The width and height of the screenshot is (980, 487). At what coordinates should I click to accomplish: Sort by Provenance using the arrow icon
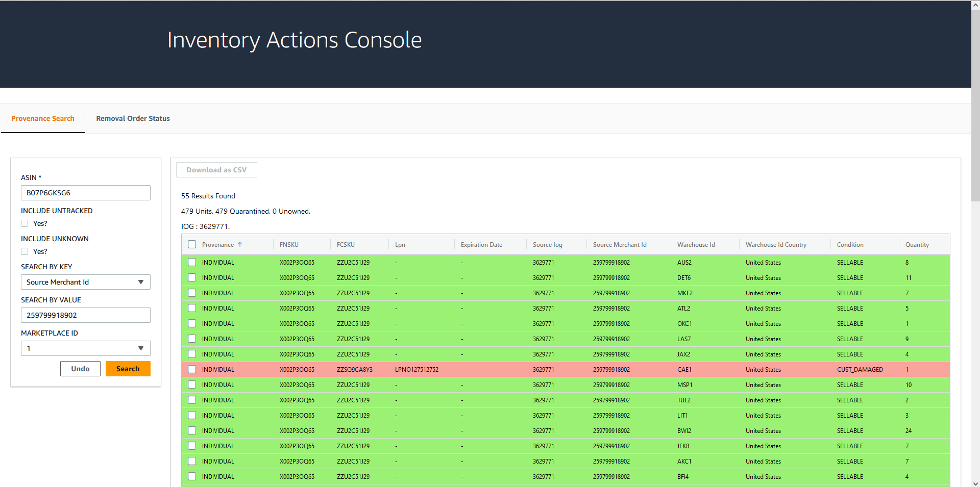point(240,245)
